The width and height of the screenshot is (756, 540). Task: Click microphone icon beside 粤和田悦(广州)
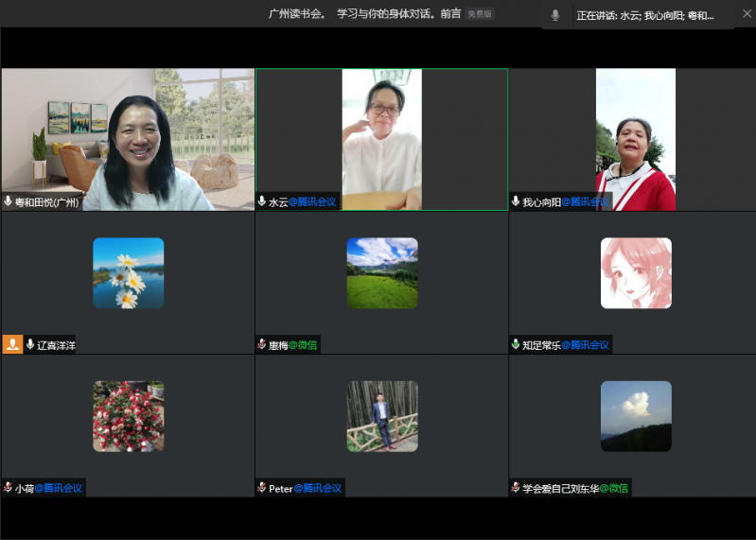click(9, 201)
